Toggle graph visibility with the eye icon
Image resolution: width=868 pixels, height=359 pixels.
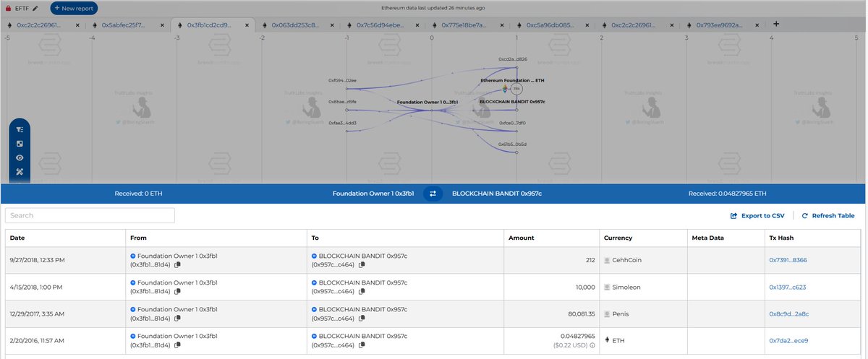point(20,157)
